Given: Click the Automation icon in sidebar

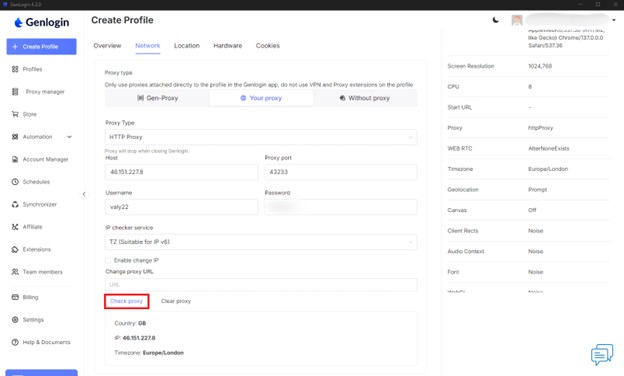Looking at the screenshot, I should click(15, 136).
